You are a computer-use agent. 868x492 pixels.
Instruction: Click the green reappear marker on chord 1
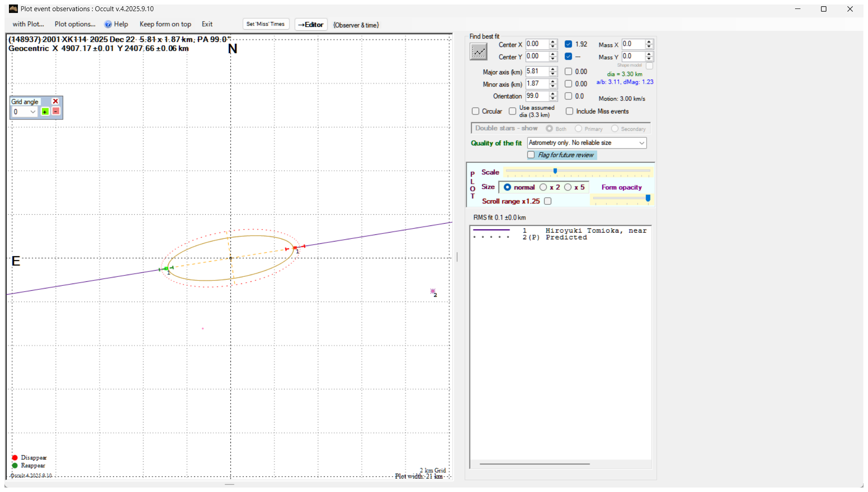pyautogui.click(x=166, y=269)
